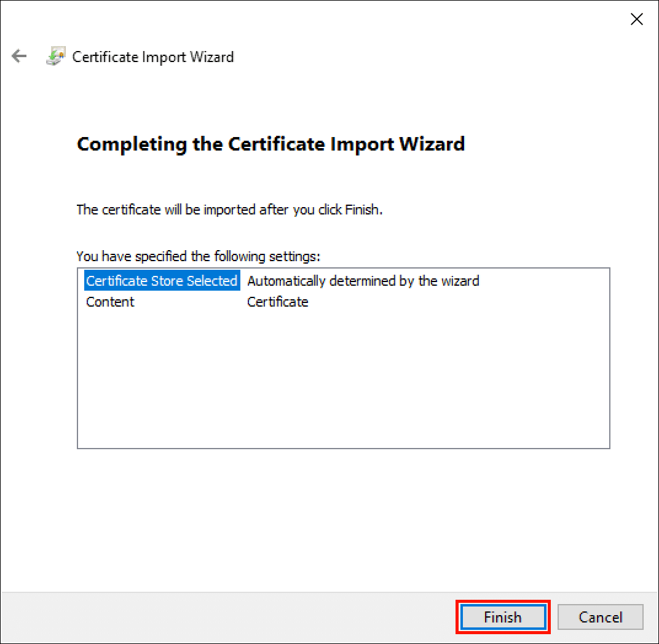Click the blank gray footer left of Finish
Viewport: 659px width, 644px height.
[227, 617]
